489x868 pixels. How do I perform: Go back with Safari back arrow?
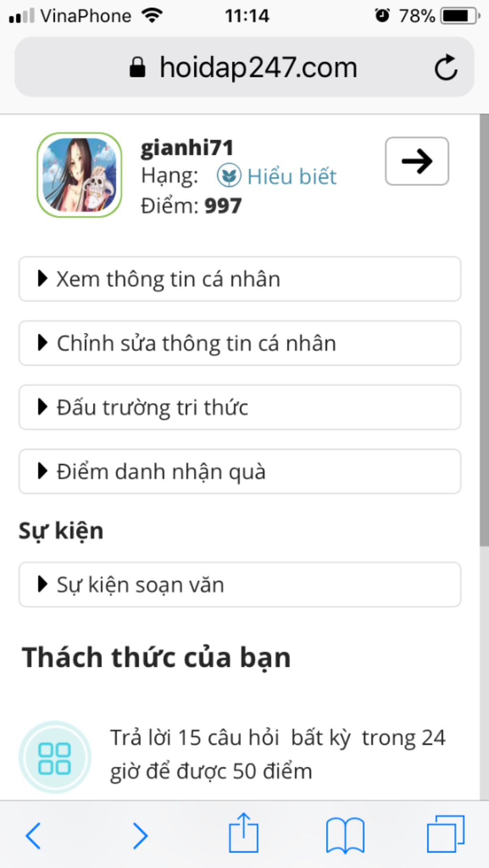33,836
